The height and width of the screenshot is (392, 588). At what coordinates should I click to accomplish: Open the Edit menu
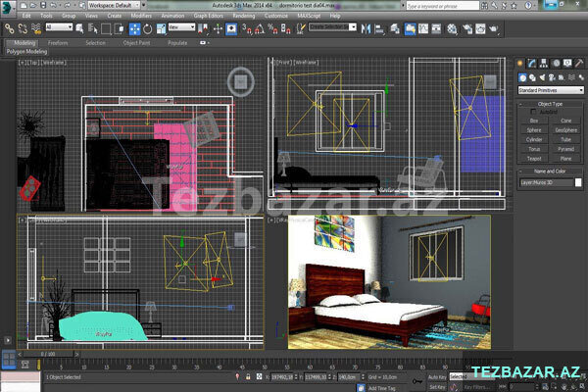pos(26,16)
